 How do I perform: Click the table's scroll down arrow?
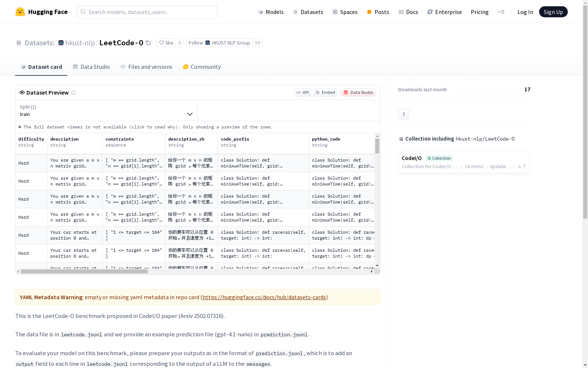pos(377,266)
